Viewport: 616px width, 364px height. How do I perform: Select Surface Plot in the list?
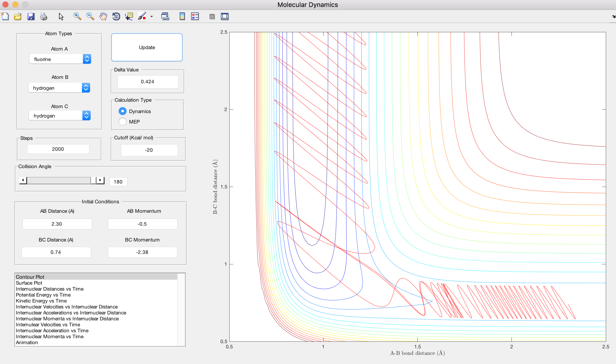pos(29,283)
